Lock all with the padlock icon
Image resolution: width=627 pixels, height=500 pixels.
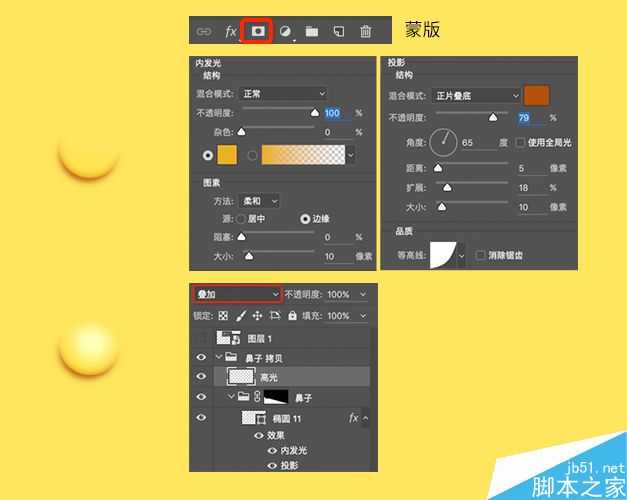point(292,316)
